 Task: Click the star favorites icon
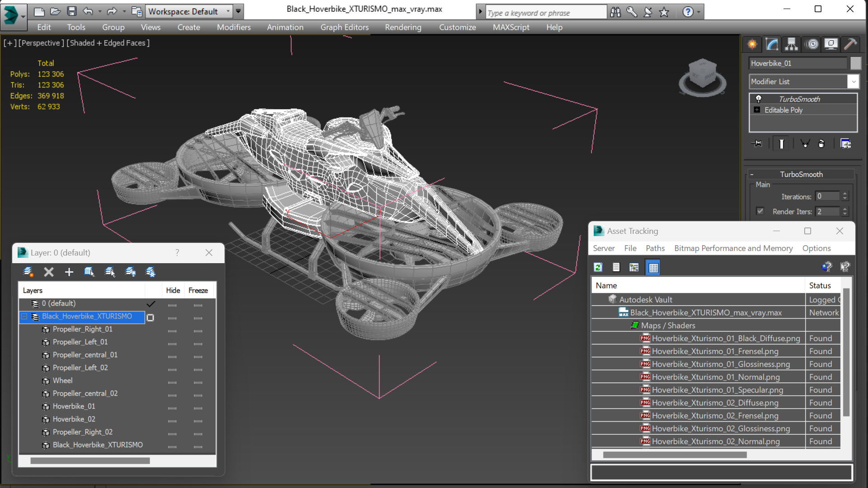coord(664,12)
